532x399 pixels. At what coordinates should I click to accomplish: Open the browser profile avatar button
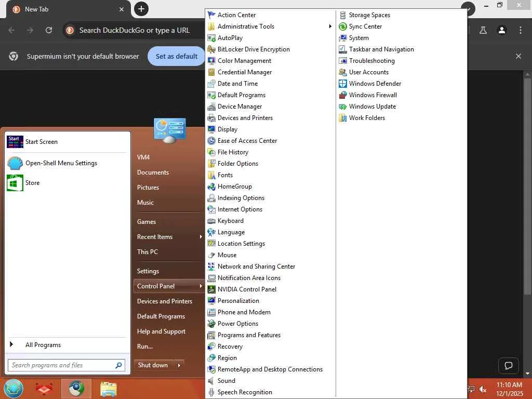tap(502, 30)
